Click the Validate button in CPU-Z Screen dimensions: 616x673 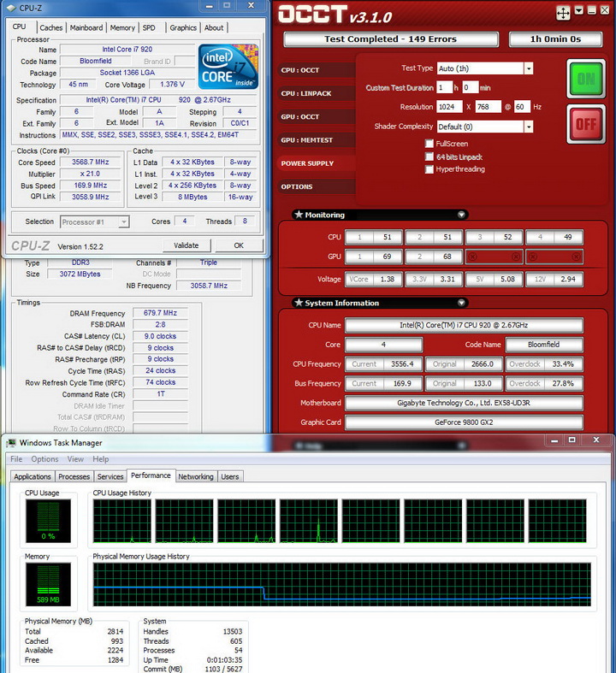pos(187,245)
